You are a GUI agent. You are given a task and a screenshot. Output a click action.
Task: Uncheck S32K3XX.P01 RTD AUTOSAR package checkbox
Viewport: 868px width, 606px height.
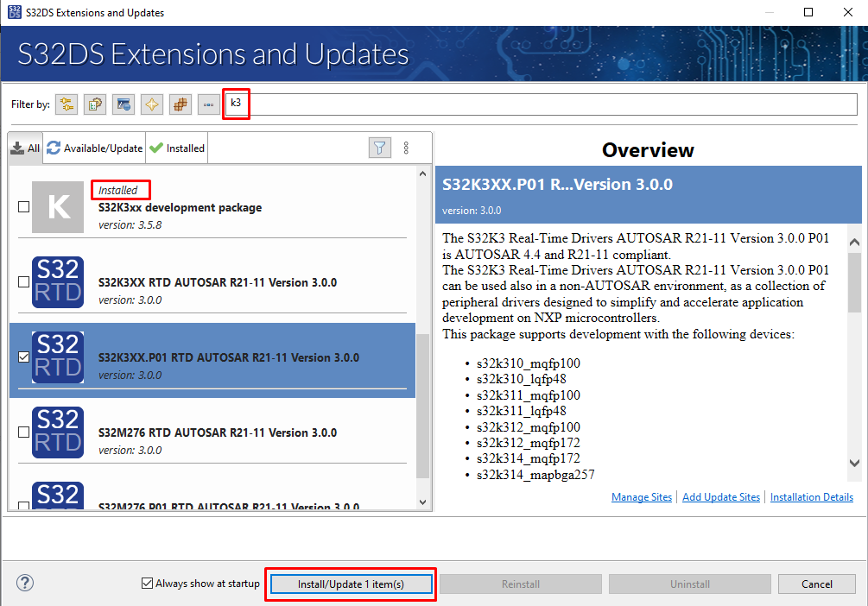click(24, 357)
